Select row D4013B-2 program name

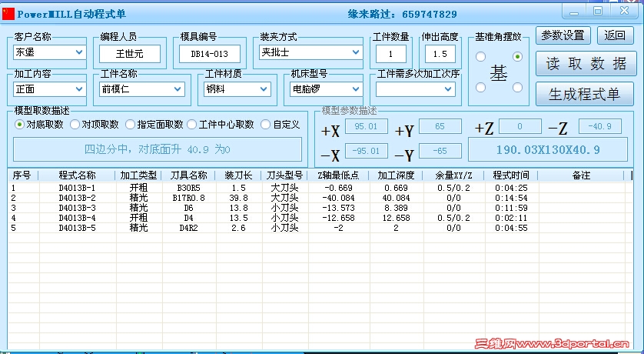tap(77, 198)
